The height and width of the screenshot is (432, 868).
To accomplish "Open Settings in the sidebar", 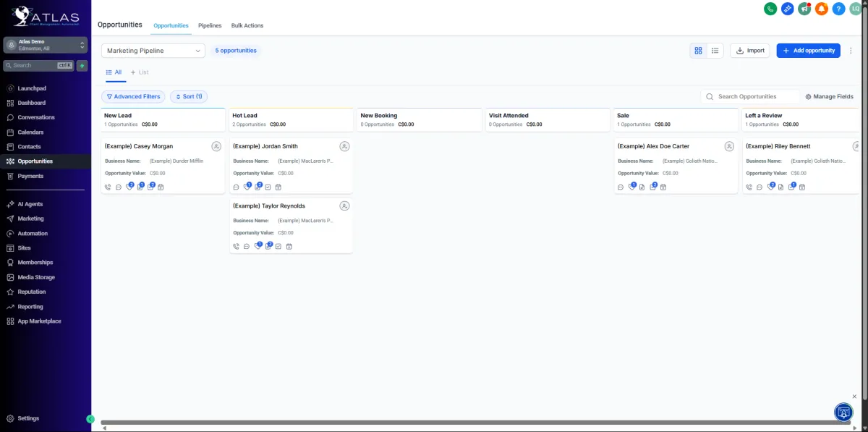I will click(29, 418).
